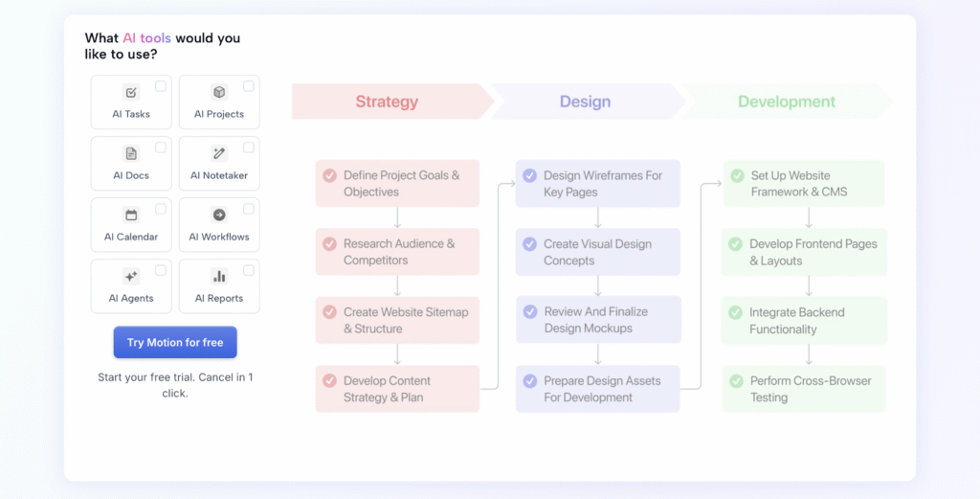Click the AI Calendar icon

(x=131, y=215)
